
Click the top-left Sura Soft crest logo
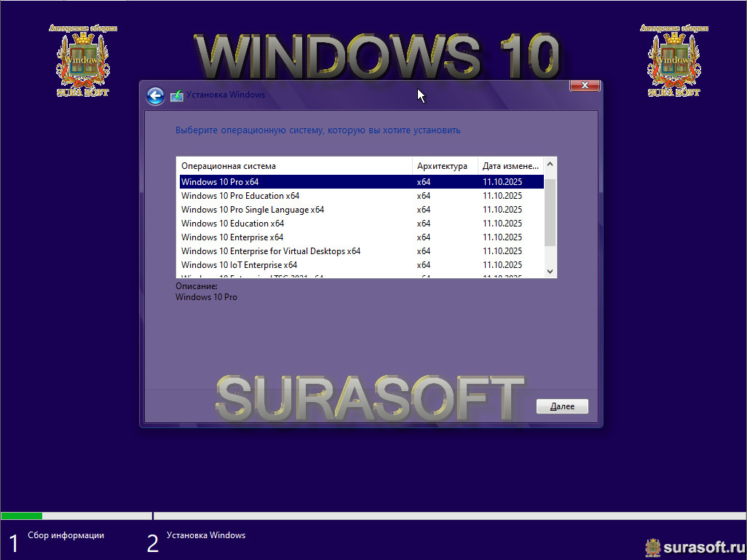tap(83, 60)
